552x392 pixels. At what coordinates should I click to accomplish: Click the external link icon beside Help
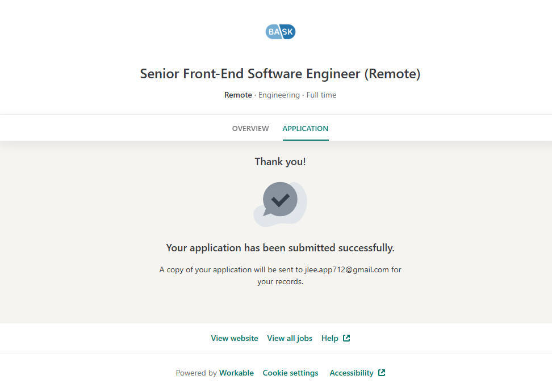coord(346,338)
